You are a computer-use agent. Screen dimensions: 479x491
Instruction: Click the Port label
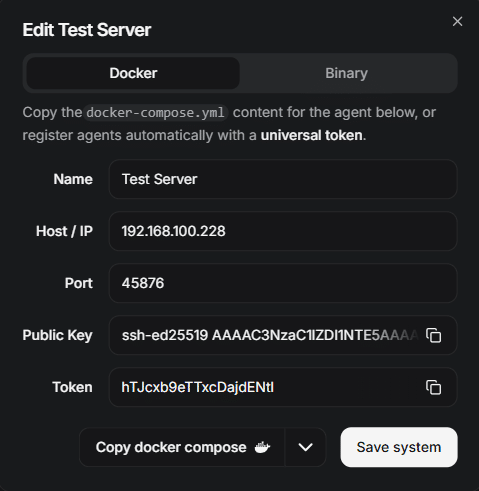[x=79, y=283]
